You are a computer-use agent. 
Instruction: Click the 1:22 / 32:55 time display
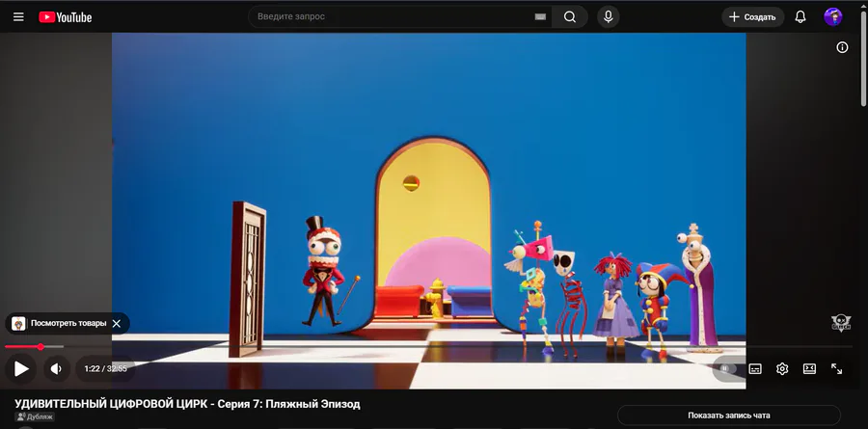tap(105, 368)
